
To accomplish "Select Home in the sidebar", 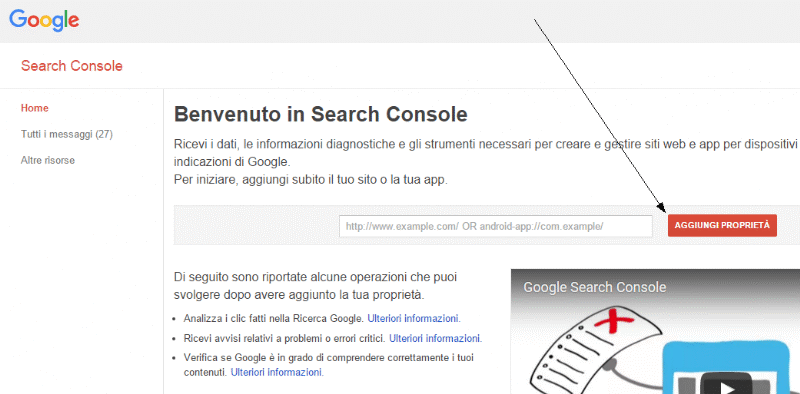I will 35,108.
